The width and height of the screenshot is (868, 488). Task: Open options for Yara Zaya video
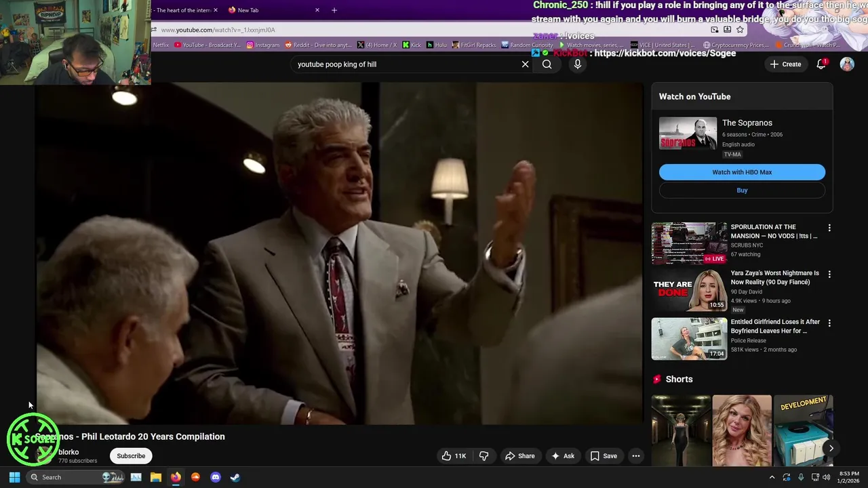pyautogui.click(x=829, y=274)
